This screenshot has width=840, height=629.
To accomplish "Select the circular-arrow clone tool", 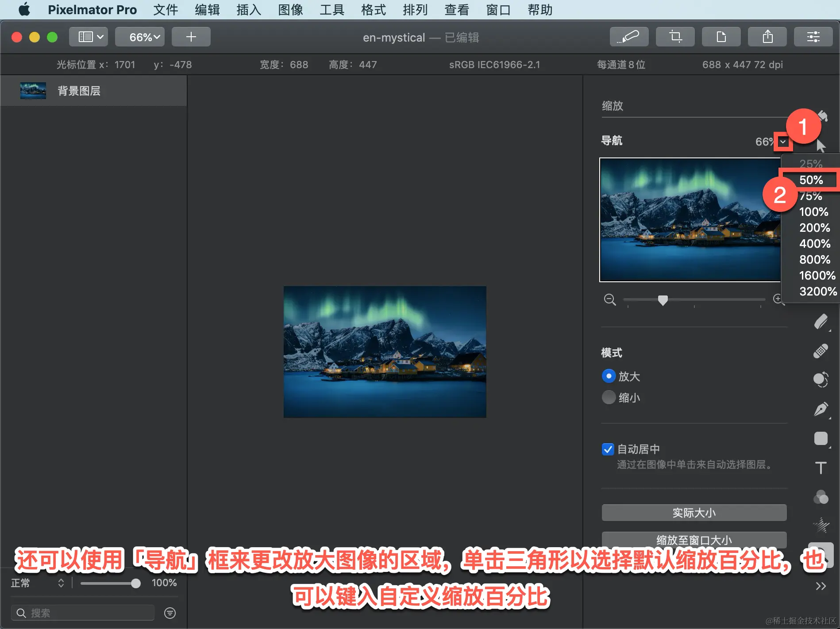I will click(x=821, y=380).
